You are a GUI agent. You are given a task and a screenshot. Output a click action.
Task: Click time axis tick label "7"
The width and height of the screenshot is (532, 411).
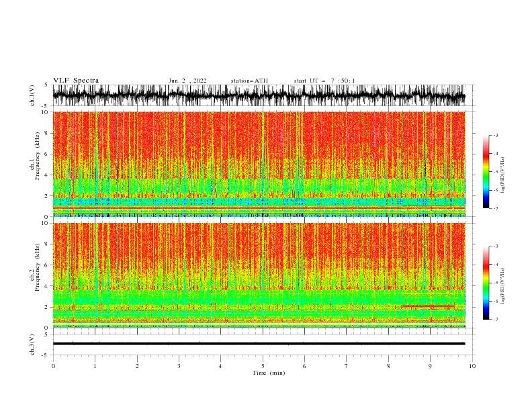click(x=347, y=366)
